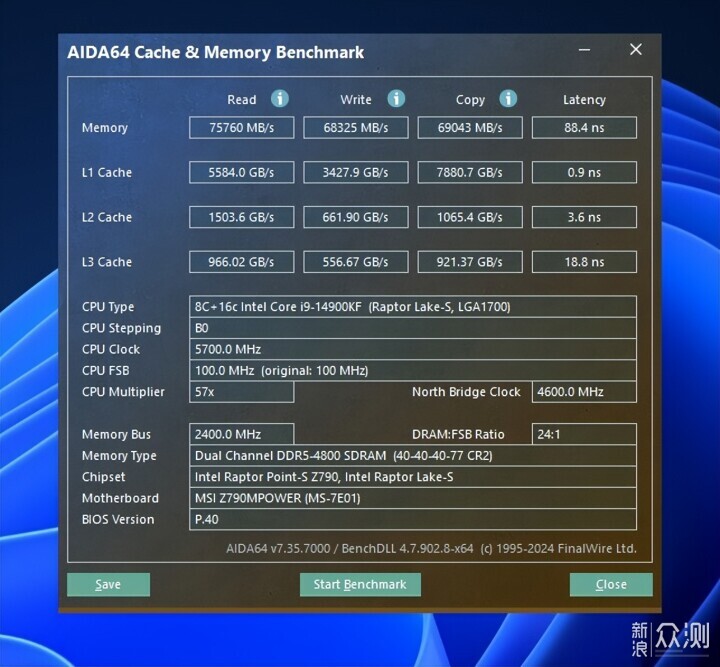The image size is (720, 667).
Task: Select the Memory Write value 68325 MB/s
Action: [x=356, y=128]
